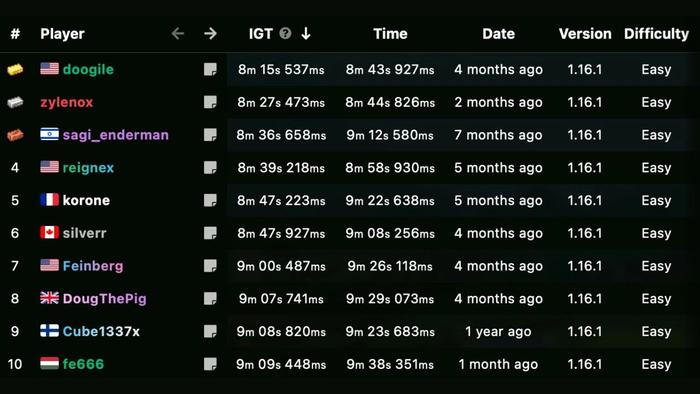Screen dimensions: 700x394
Task: Click the left arrow beside Player header
Action: [178, 33]
